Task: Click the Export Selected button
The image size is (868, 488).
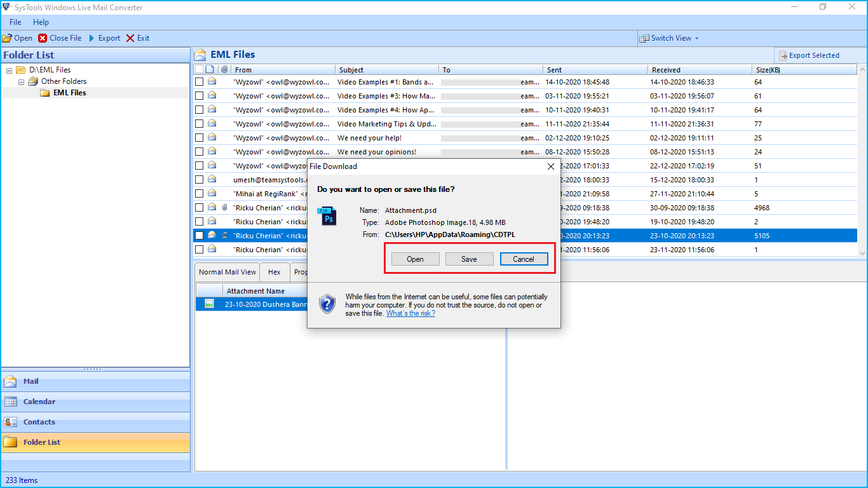Action: tap(809, 55)
